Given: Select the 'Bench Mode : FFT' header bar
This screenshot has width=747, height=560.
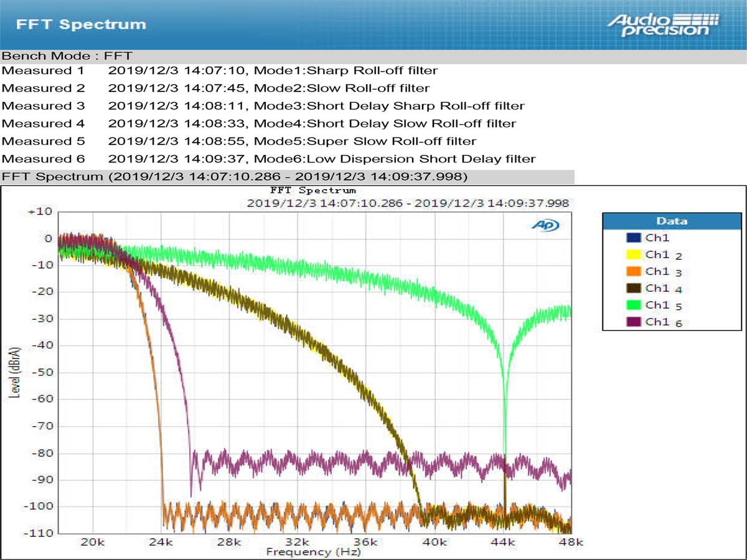Looking at the screenshot, I should pos(68,55).
